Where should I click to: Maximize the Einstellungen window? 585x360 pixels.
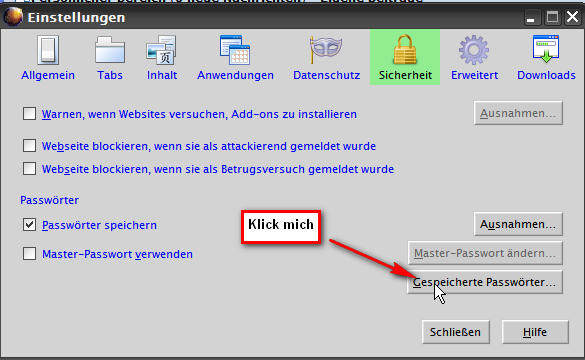tap(552, 17)
